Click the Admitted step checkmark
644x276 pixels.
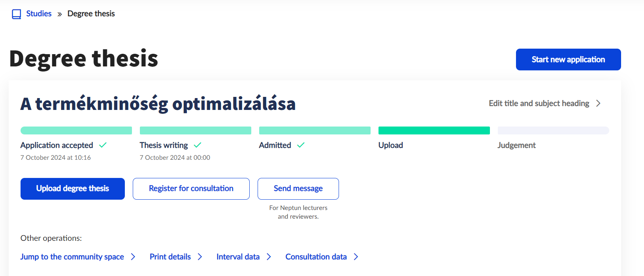(301, 145)
